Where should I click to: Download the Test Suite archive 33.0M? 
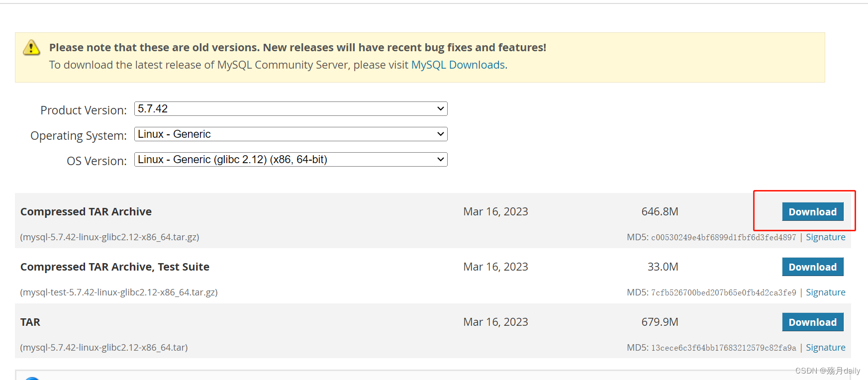click(813, 267)
